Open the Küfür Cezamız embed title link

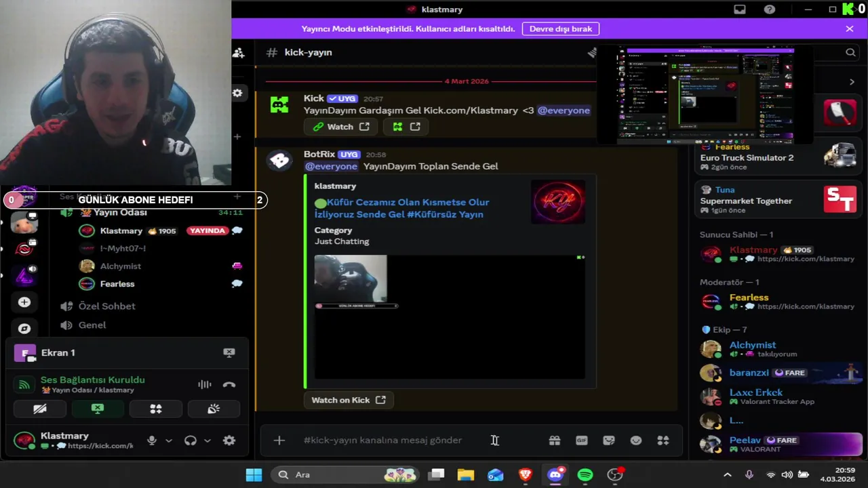[x=401, y=208]
